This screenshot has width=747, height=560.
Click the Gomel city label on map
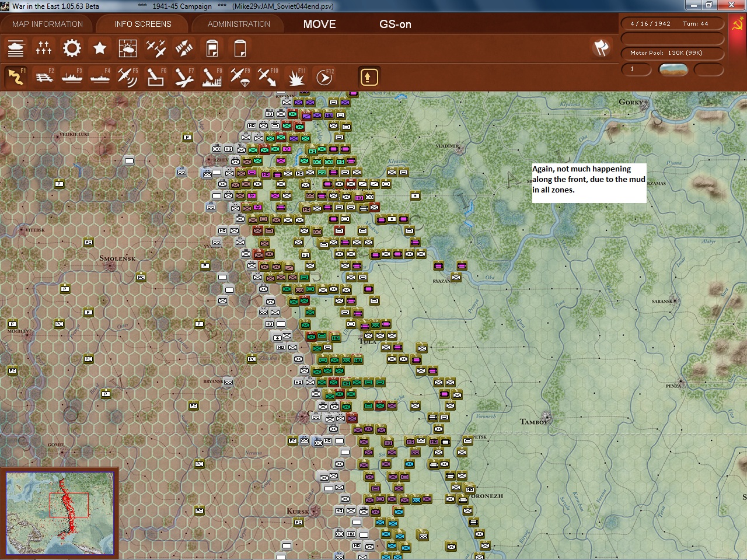[56, 445]
